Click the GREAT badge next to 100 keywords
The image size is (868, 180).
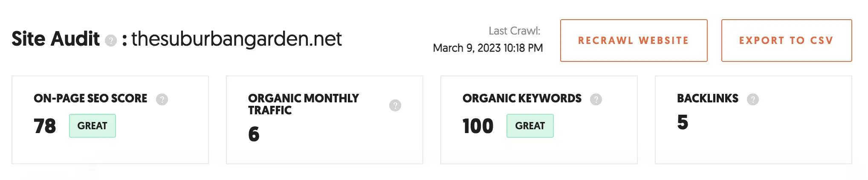pos(530,126)
